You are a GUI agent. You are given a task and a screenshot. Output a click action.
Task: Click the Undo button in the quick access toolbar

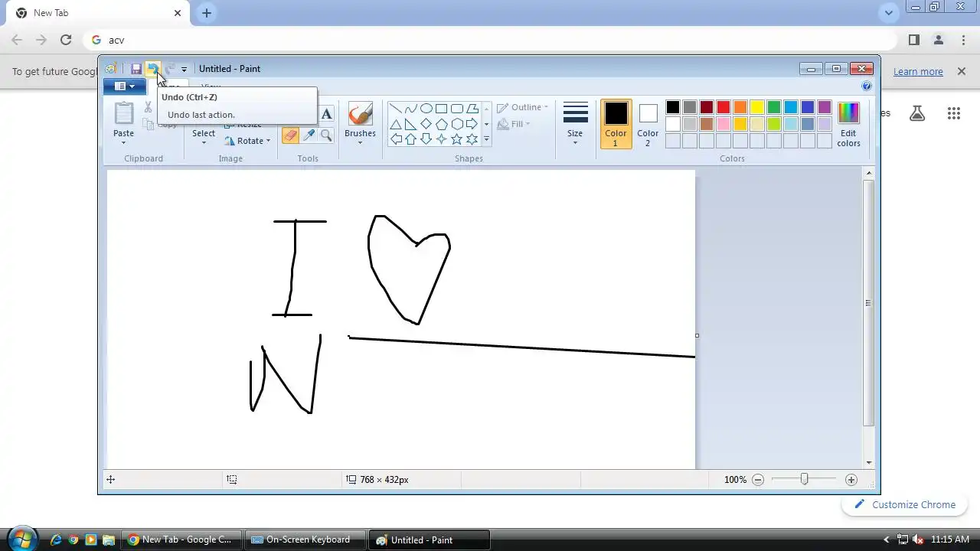coord(152,69)
